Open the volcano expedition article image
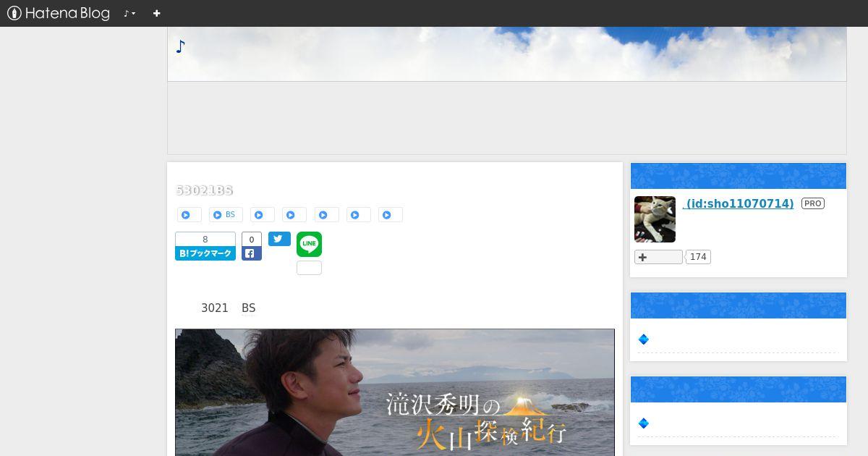The image size is (868, 456). (x=395, y=392)
